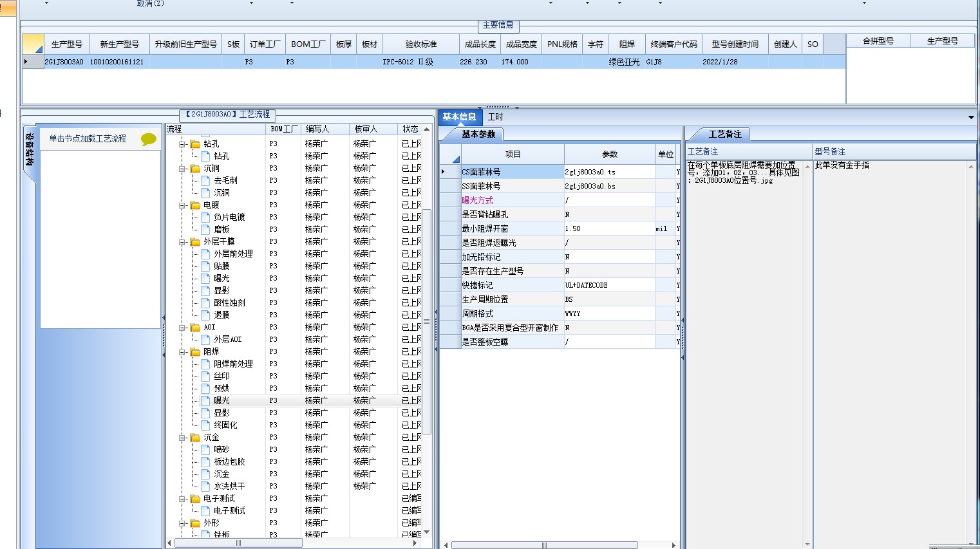Click the 核审人 column header
Viewport: 980px width, 549px height.
click(x=373, y=129)
